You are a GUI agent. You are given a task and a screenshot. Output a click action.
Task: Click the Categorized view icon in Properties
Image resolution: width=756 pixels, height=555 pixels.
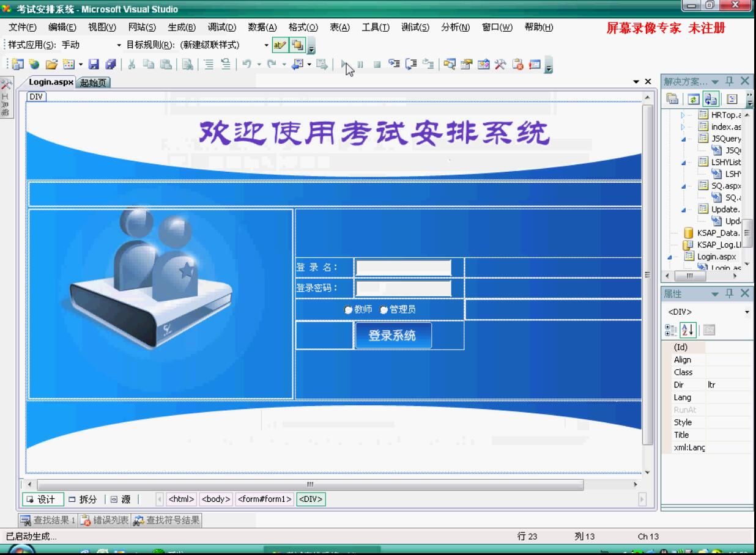671,330
